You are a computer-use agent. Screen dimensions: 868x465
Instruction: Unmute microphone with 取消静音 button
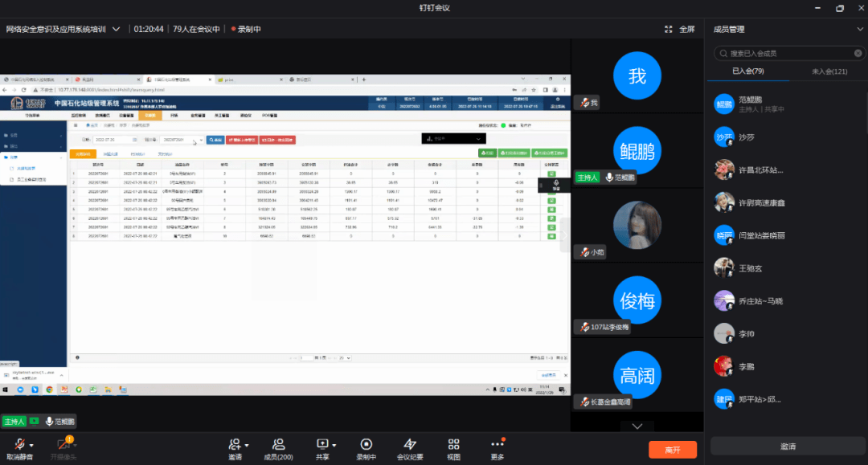pyautogui.click(x=18, y=449)
